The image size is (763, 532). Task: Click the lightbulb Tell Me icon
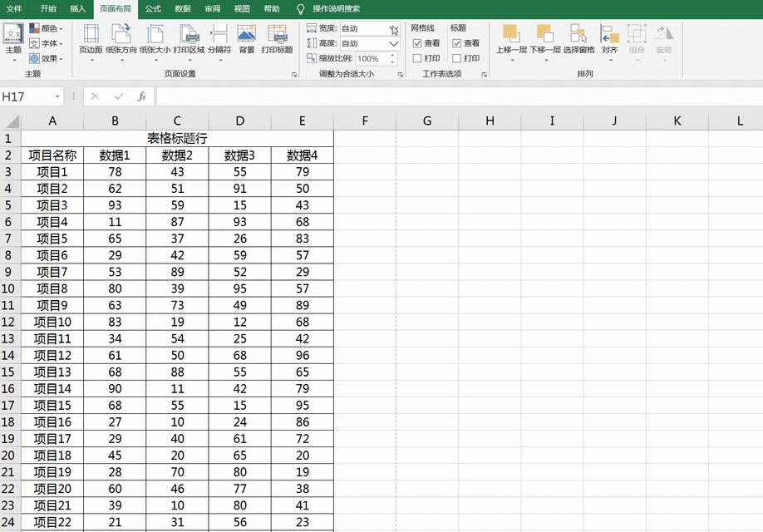point(301,9)
